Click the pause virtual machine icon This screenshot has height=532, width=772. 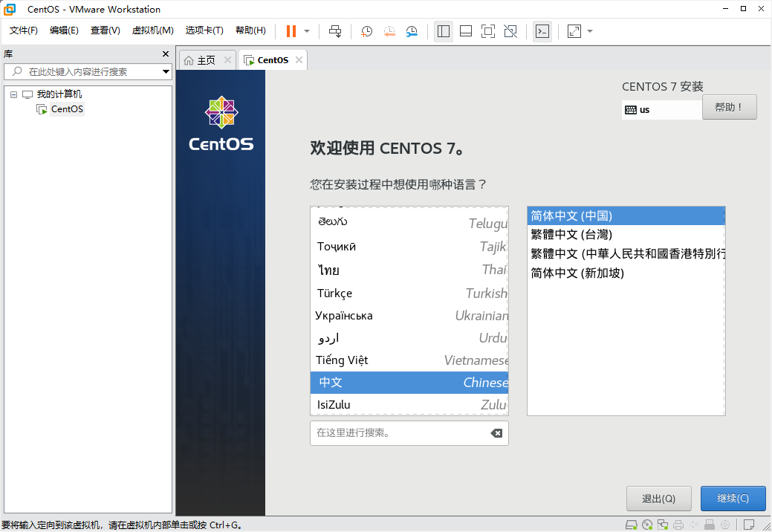[x=291, y=31]
